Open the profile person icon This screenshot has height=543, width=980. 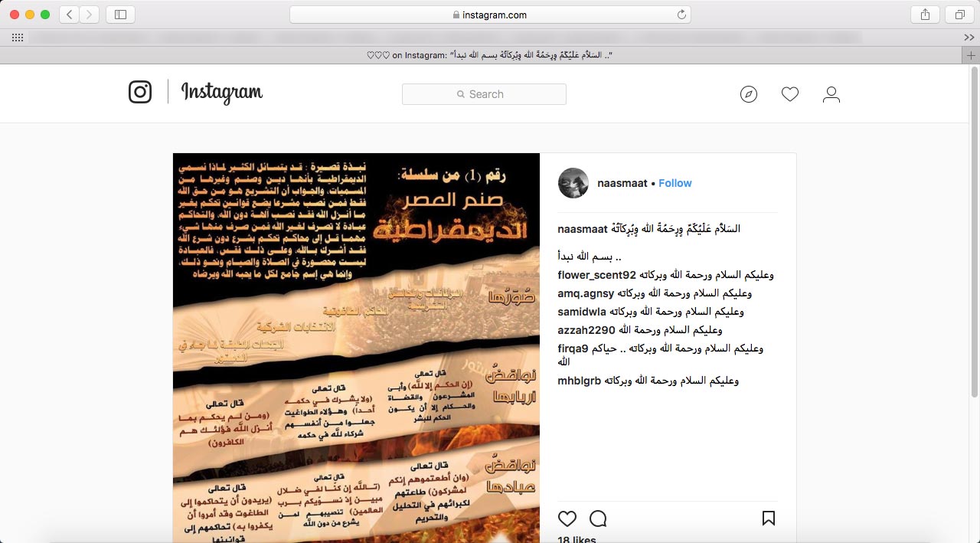[831, 94]
